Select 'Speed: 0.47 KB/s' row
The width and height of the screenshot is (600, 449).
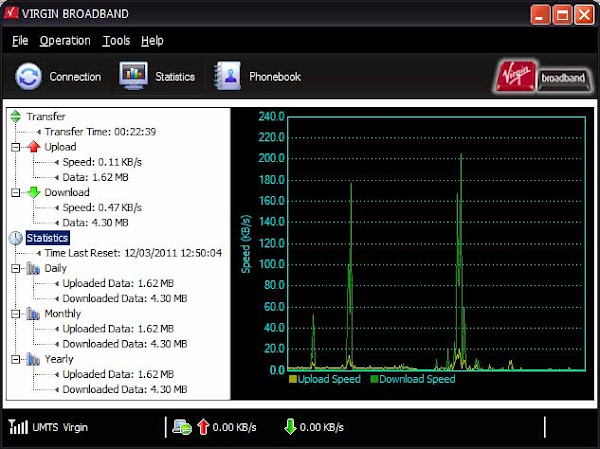pos(102,207)
